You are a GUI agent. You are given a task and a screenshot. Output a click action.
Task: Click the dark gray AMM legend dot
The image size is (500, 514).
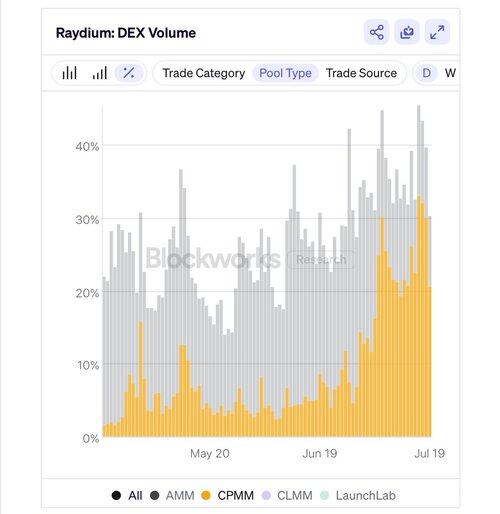tap(154, 495)
